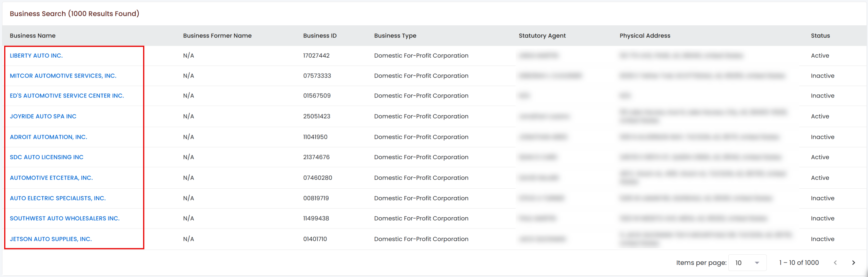Click the Business Name column header
The height and width of the screenshot is (277, 868).
pyautogui.click(x=33, y=36)
